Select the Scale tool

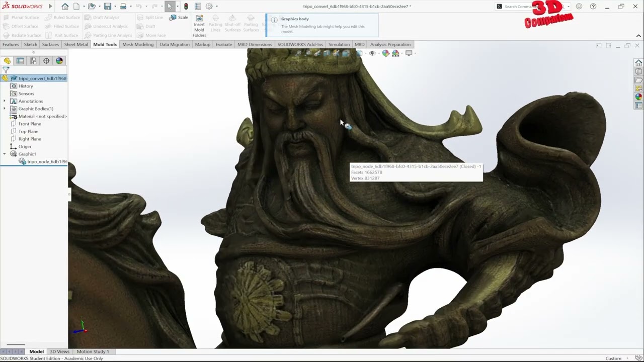click(179, 18)
